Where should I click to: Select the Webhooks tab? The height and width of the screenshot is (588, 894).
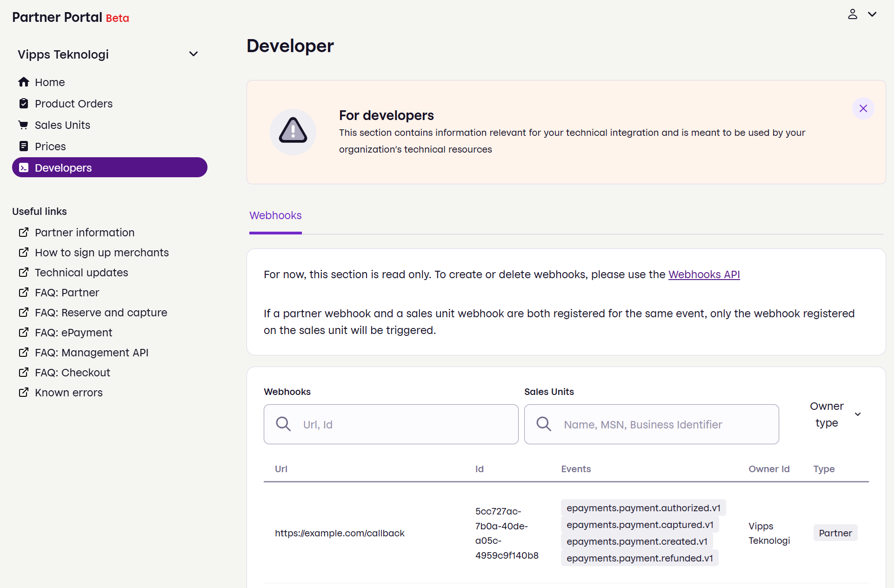coord(275,215)
